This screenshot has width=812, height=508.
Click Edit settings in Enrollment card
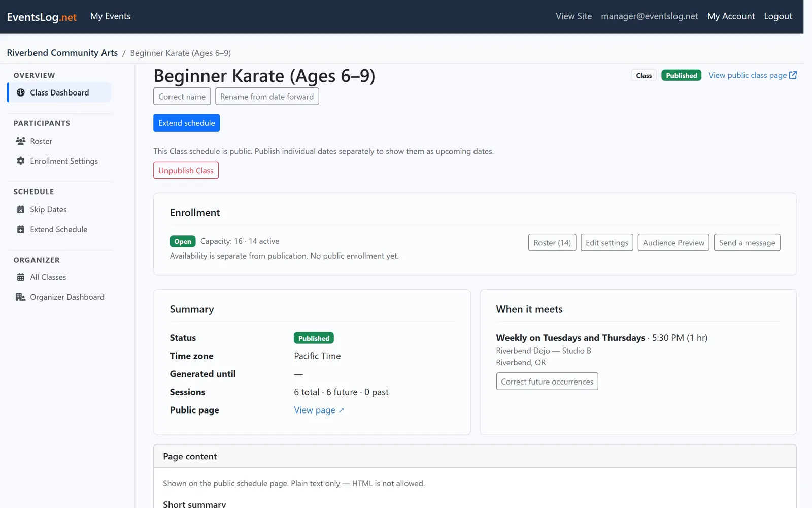point(607,243)
